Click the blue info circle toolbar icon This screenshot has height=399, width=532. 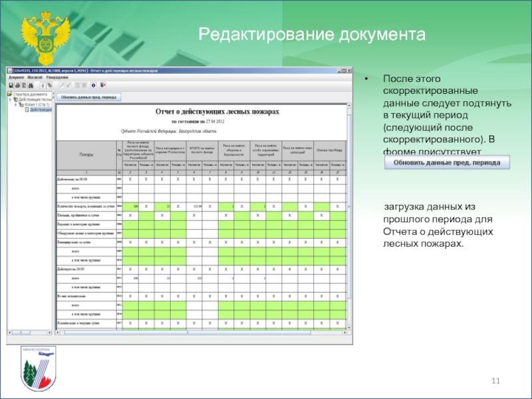point(93,85)
